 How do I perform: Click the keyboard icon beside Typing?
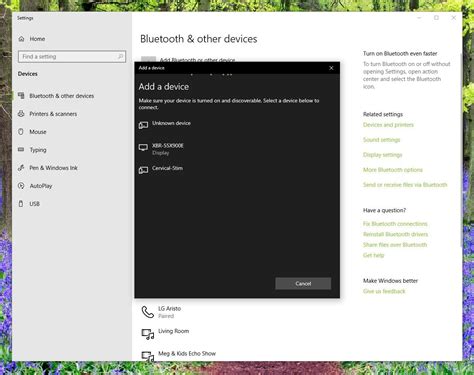(21, 150)
